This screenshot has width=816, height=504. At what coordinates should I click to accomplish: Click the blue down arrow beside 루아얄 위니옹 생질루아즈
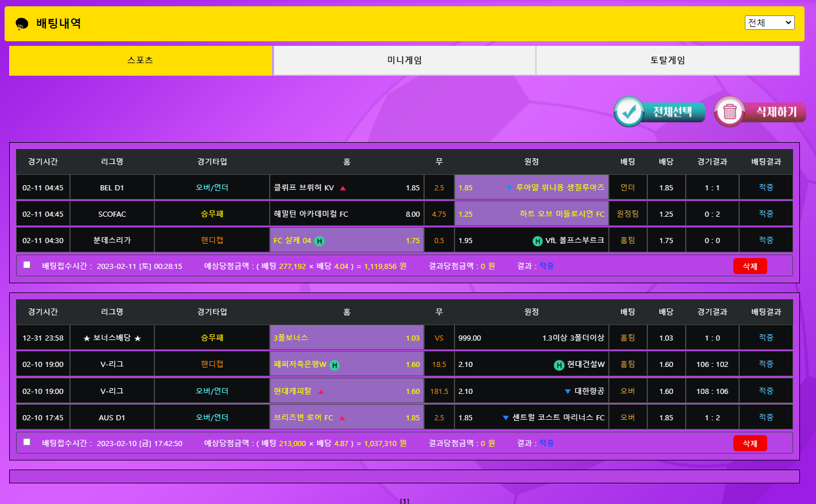[509, 188]
